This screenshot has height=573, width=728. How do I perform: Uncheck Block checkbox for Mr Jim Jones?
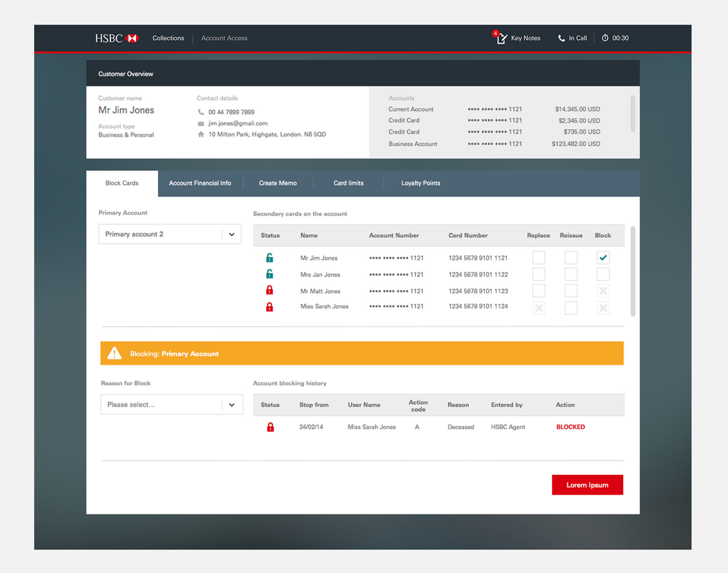tap(603, 257)
